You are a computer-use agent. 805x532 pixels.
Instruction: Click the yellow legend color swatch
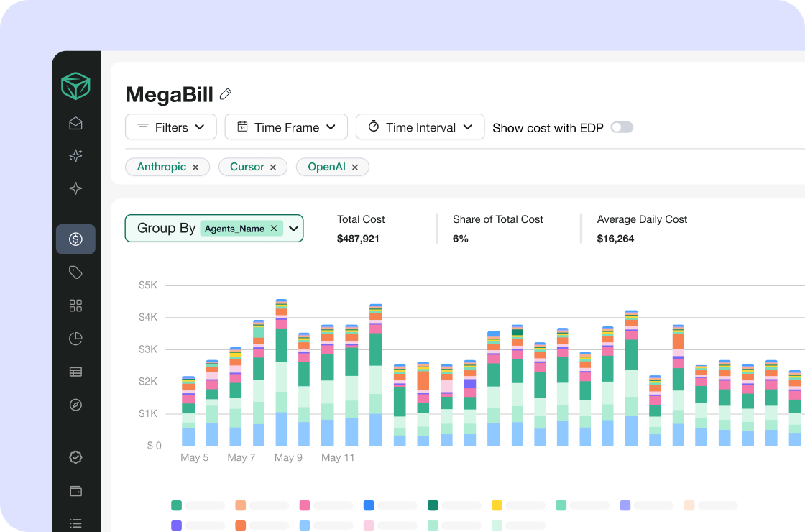(x=497, y=505)
